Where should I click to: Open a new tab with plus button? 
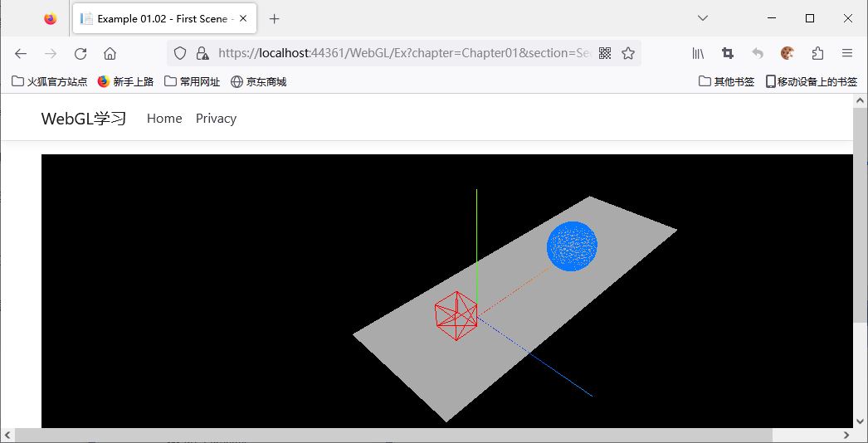274,19
